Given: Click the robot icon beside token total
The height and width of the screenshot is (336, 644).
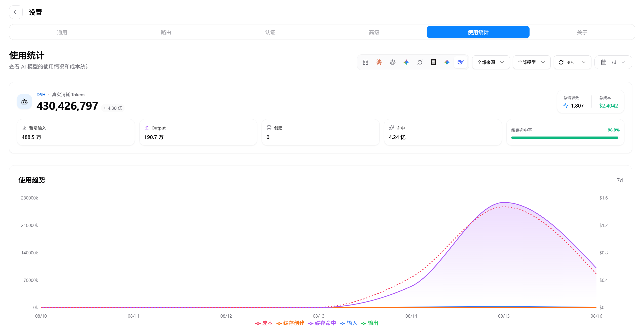Looking at the screenshot, I should (x=24, y=102).
